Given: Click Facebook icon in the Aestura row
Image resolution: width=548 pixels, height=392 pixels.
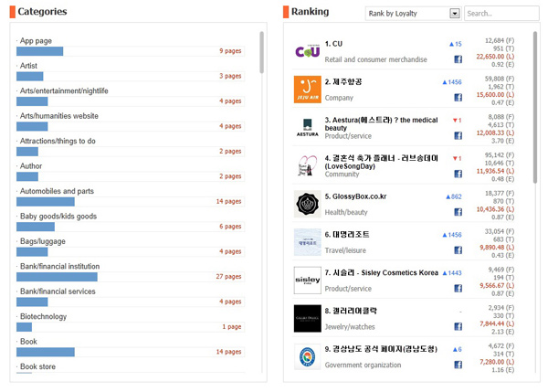Looking at the screenshot, I should pyautogui.click(x=458, y=135).
